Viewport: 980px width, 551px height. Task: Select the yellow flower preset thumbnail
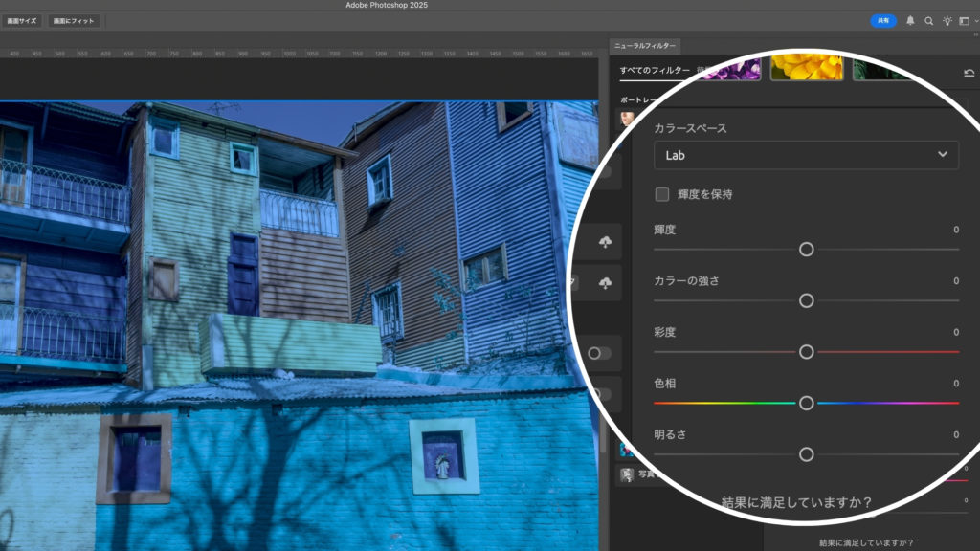[x=807, y=67]
